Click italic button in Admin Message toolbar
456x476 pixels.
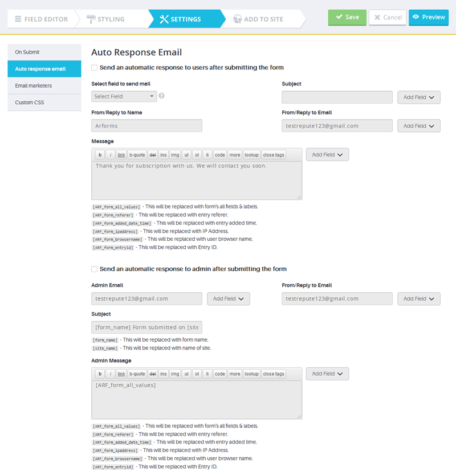pyautogui.click(x=111, y=374)
